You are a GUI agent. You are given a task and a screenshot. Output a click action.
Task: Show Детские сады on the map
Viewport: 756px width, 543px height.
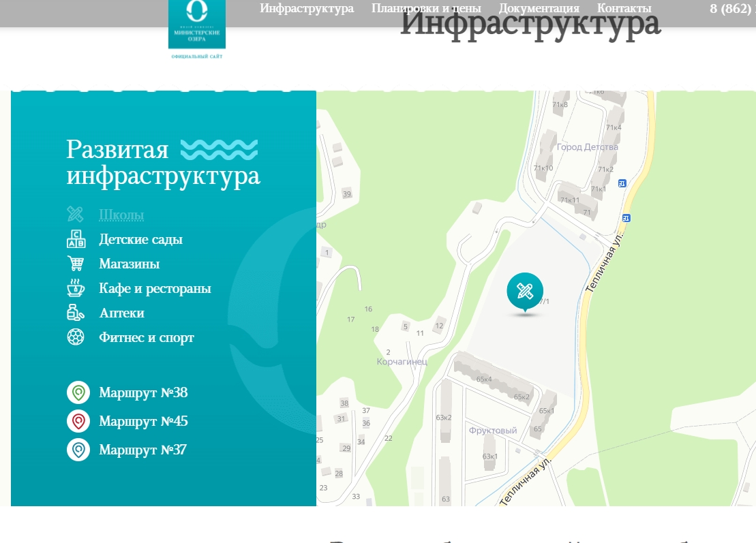pyautogui.click(x=140, y=239)
